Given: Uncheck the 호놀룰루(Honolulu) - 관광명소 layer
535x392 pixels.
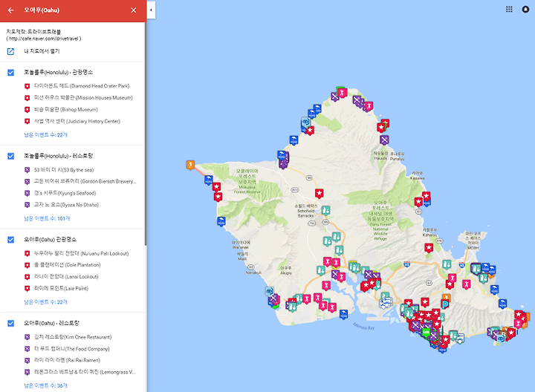Looking at the screenshot, I should coord(11,73).
